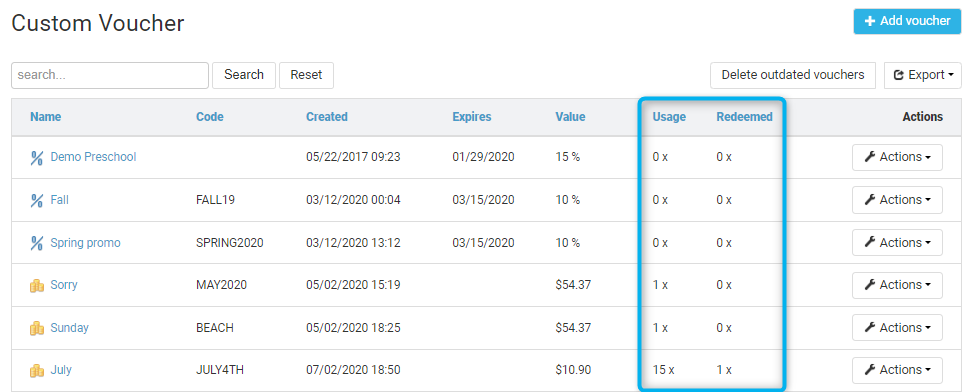Click the FALL19 code cell
970x392 pixels.
point(215,200)
